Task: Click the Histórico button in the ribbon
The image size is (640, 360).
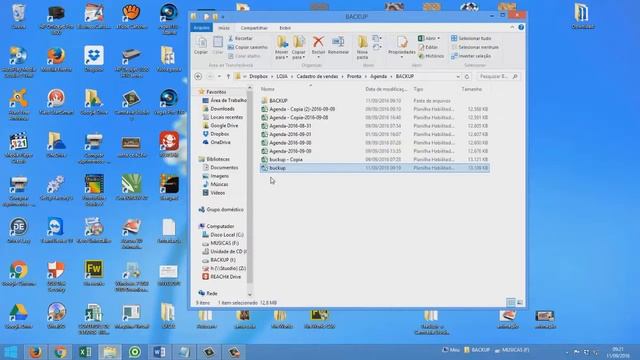Action: [x=431, y=56]
